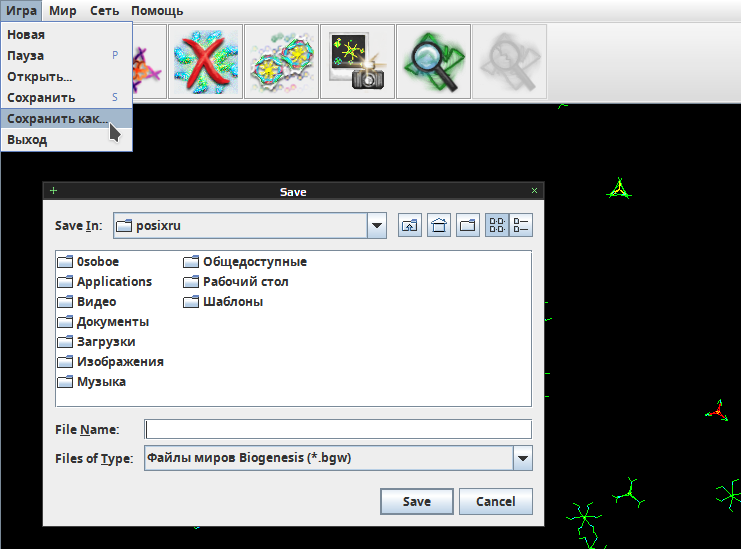
Task: Select the Изображения folder
Action: pyautogui.click(x=111, y=361)
